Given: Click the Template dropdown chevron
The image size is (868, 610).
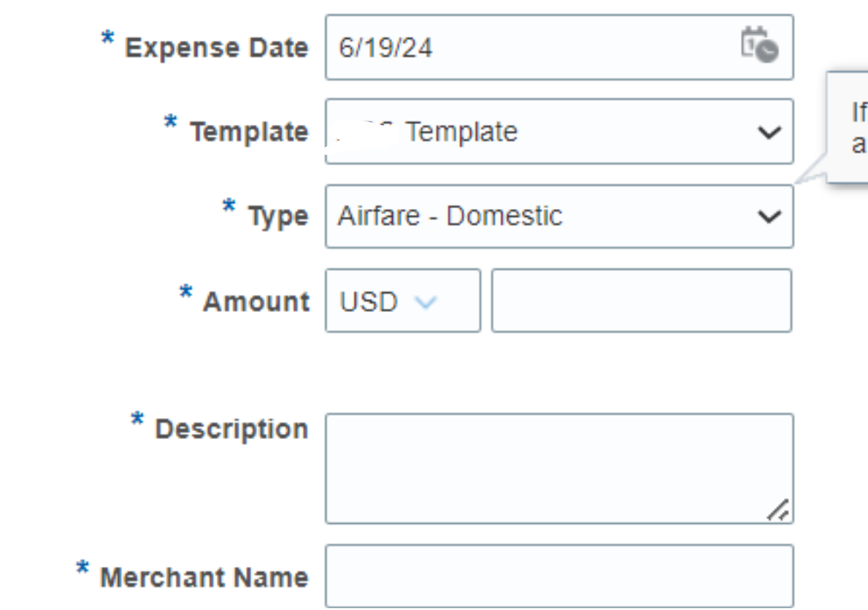Looking at the screenshot, I should coord(769,131).
